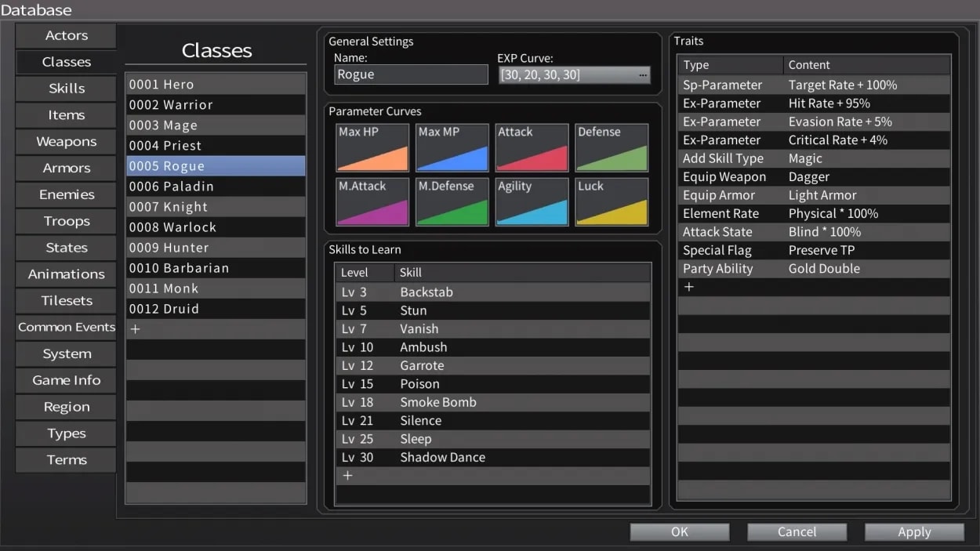The image size is (980, 551).
Task: Add a new skill to learn row
Action: pyautogui.click(x=348, y=476)
